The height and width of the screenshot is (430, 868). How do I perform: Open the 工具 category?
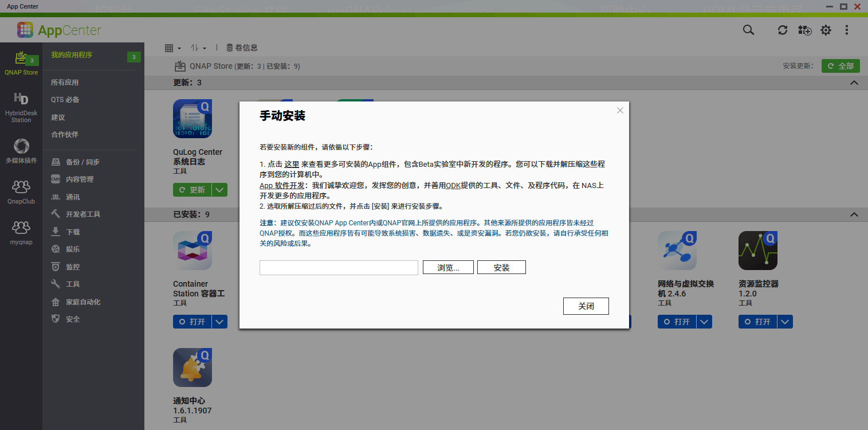click(65, 284)
